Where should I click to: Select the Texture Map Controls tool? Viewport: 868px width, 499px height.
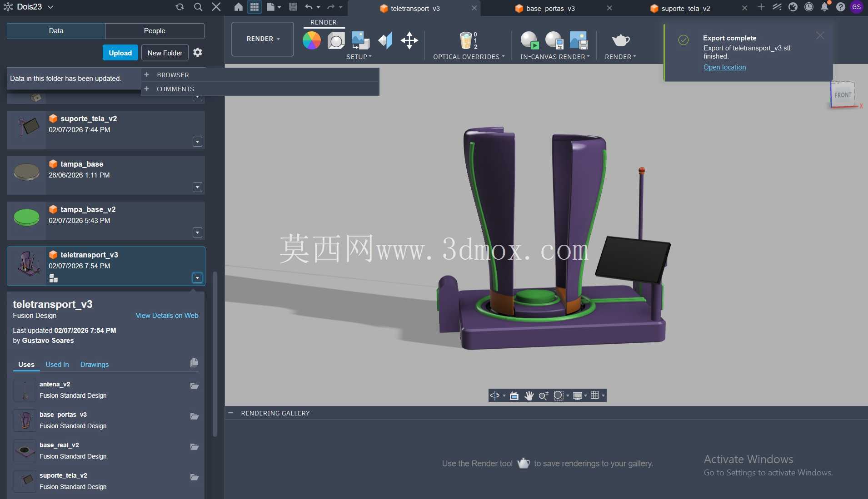click(x=385, y=40)
